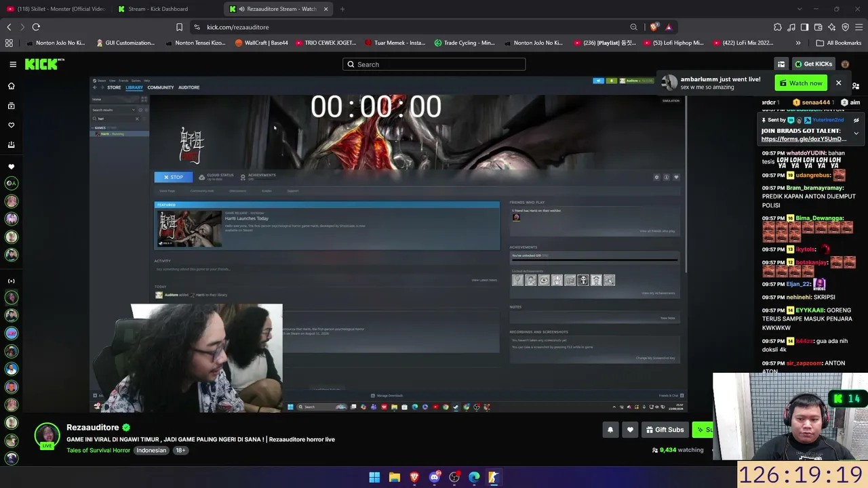Bookmark this page using the bookmark icon
Image resolution: width=868 pixels, height=488 pixels.
(x=179, y=27)
